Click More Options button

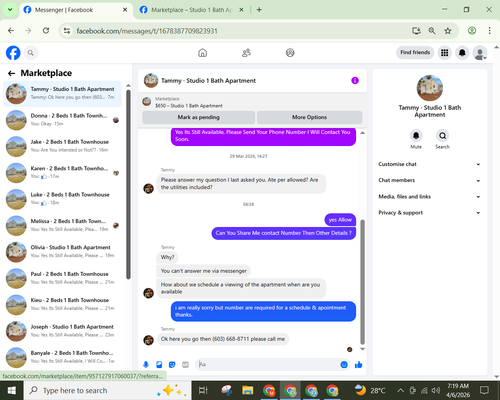point(309,117)
